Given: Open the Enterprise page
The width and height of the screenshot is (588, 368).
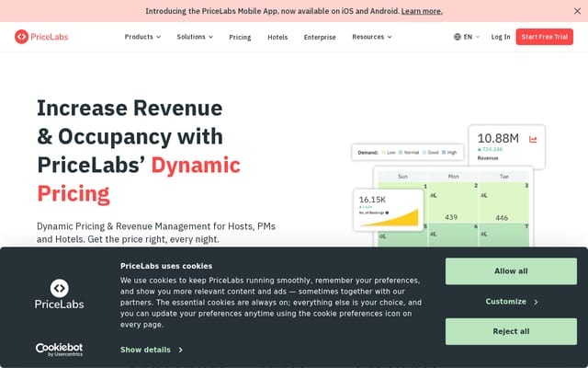Looking at the screenshot, I should (x=320, y=37).
